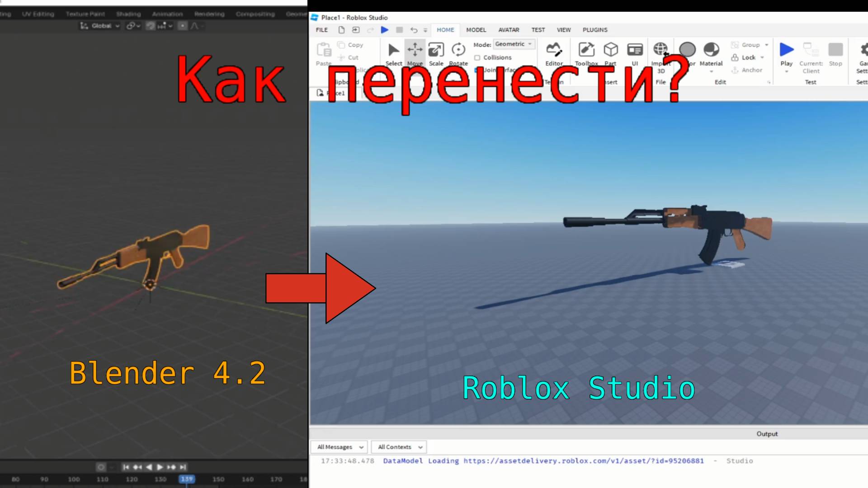Click the Import 3D globe icon

[x=660, y=49]
